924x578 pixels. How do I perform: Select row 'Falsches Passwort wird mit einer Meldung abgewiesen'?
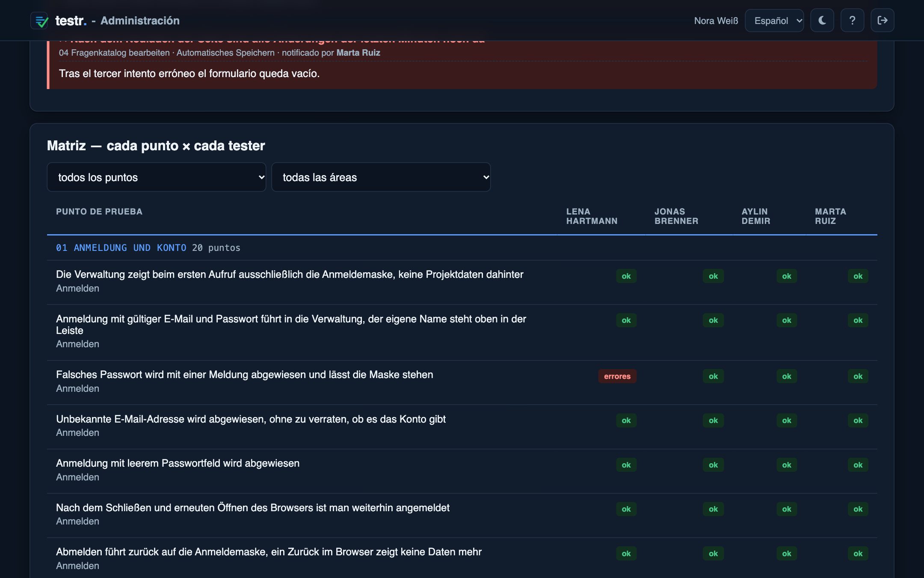(x=462, y=382)
